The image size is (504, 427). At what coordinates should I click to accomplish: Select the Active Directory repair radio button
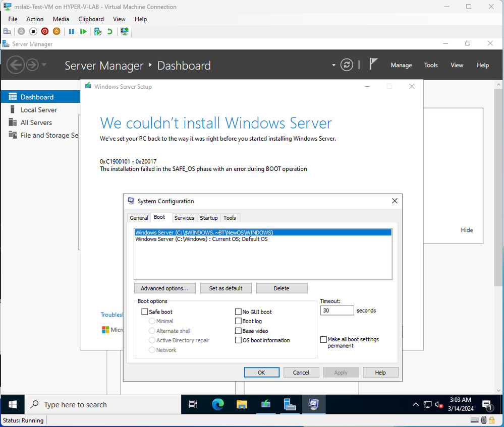[152, 340]
